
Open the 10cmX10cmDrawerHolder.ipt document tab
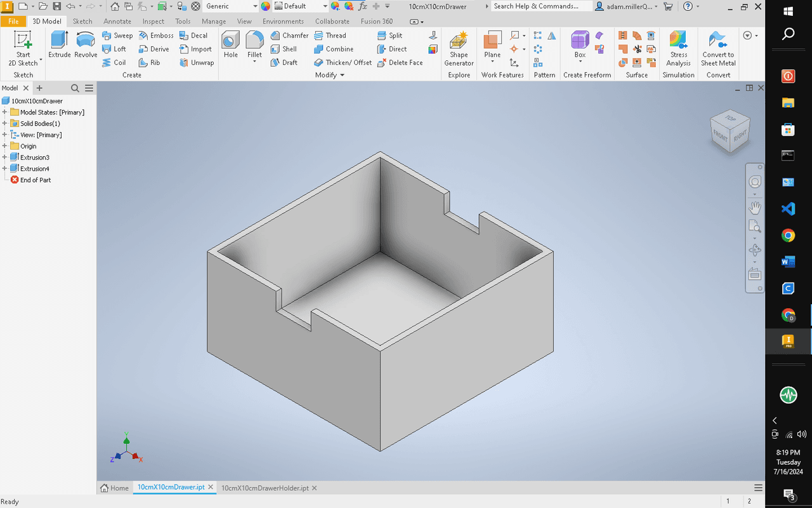(265, 488)
